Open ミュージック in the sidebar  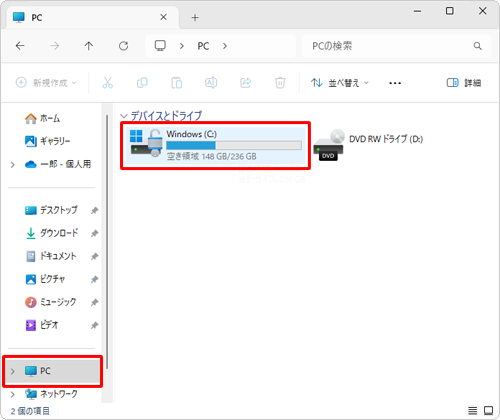coord(50,302)
